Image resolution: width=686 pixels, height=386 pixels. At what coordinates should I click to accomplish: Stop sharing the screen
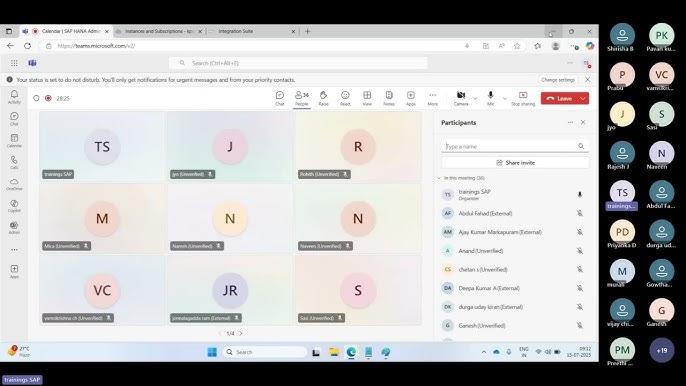coord(523,98)
